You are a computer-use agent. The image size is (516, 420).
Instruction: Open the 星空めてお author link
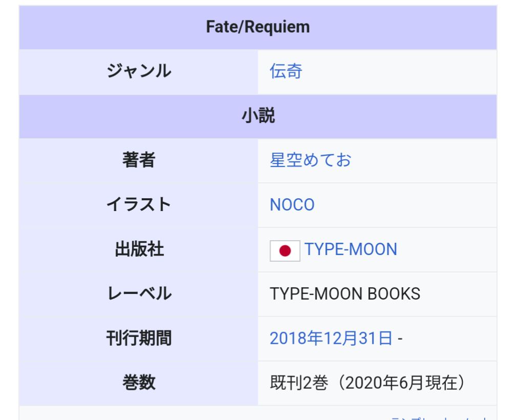(311, 161)
